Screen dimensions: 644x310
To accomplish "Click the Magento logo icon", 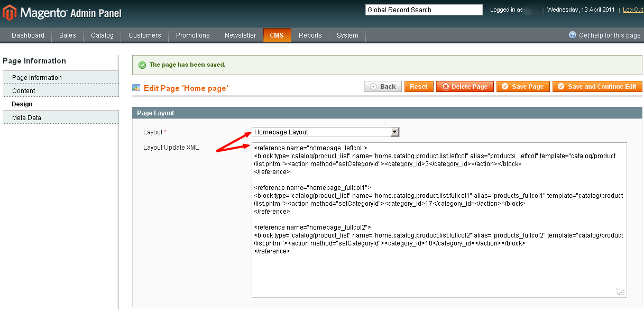I will tap(10, 13).
